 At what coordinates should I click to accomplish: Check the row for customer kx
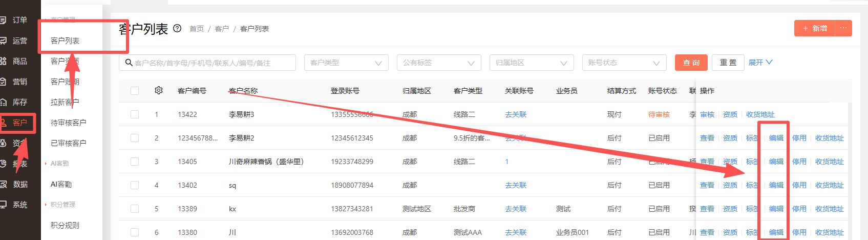(135, 209)
